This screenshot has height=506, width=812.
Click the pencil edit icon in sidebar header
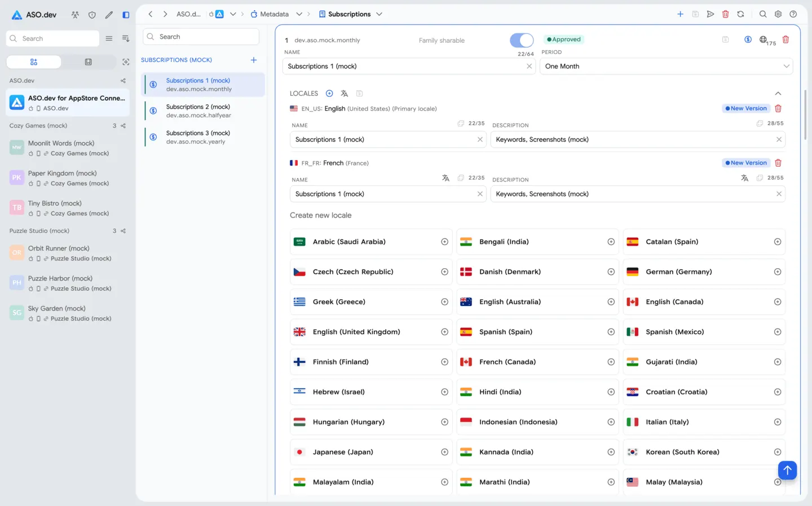pyautogui.click(x=109, y=15)
